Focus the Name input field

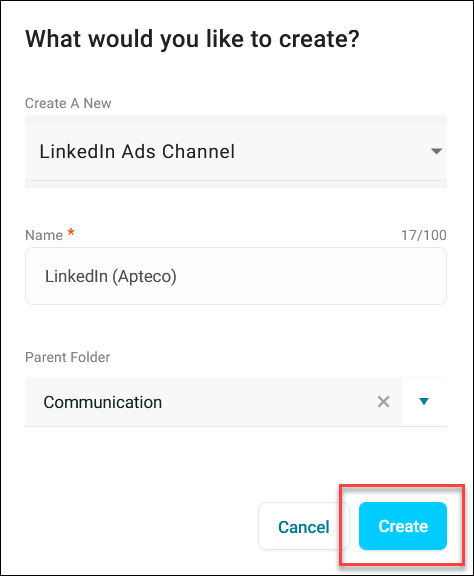236,276
